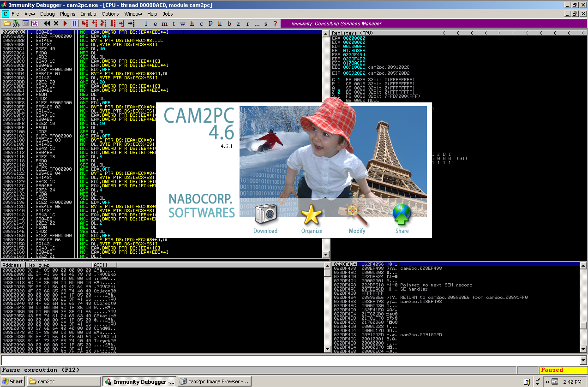Click the Address column header in dump pane
The image size is (588, 387).
(12, 265)
